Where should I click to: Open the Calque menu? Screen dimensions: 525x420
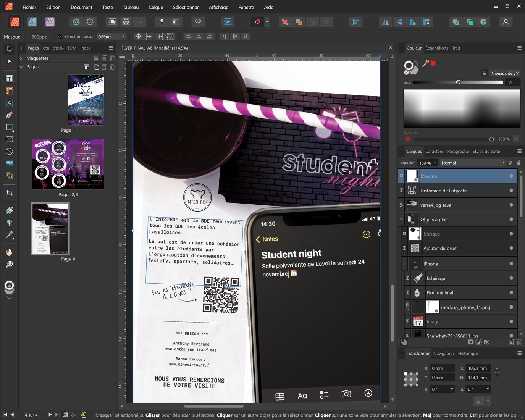(156, 7)
